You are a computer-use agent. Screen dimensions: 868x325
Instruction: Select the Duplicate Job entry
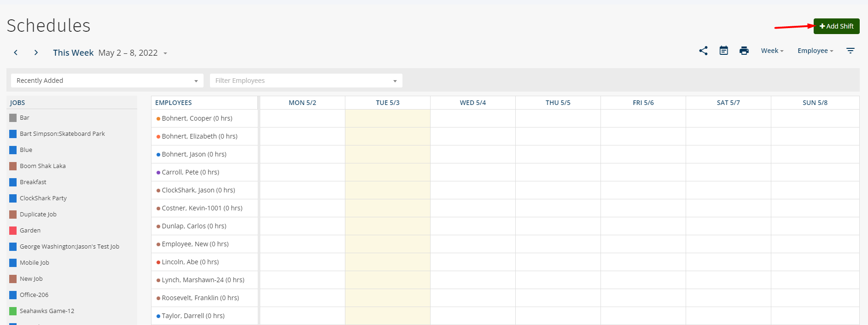[x=38, y=215]
